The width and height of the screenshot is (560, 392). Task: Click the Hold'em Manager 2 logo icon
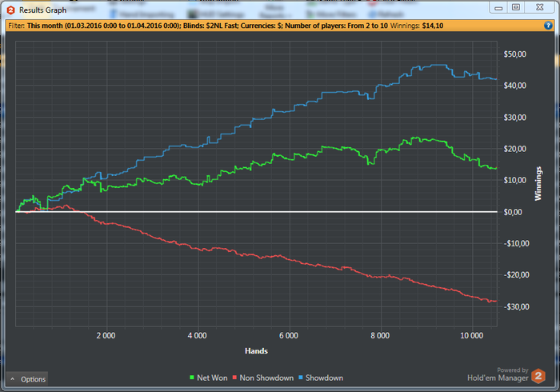(538, 376)
